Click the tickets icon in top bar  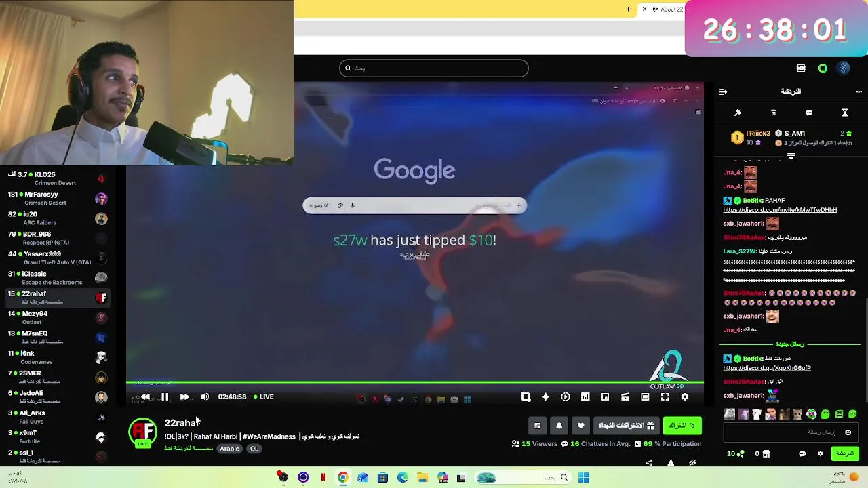(801, 68)
